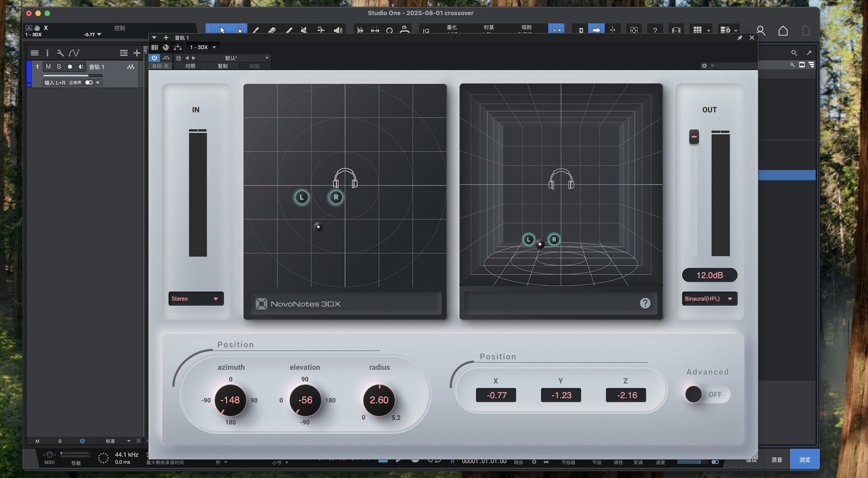Switch to 混音 mix view
The width and height of the screenshot is (868, 478).
[777, 459]
